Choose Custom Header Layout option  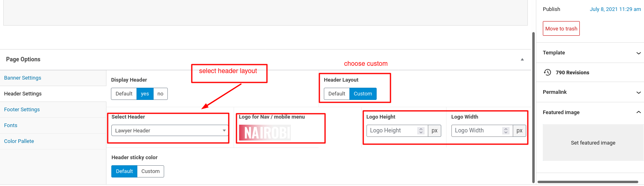[363, 94]
